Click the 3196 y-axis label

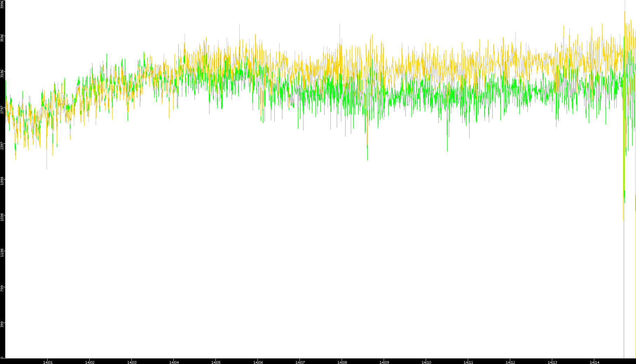(2, 73)
